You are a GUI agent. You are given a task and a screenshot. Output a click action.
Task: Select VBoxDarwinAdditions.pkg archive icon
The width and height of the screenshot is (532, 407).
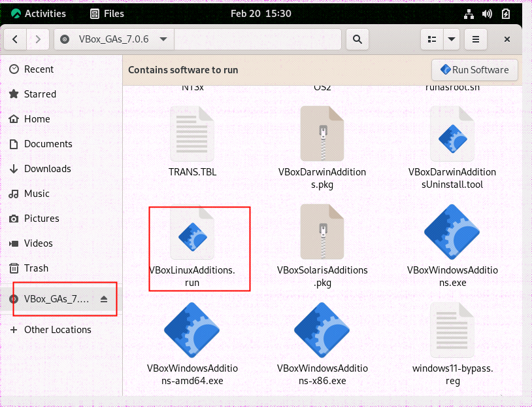tap(322, 134)
